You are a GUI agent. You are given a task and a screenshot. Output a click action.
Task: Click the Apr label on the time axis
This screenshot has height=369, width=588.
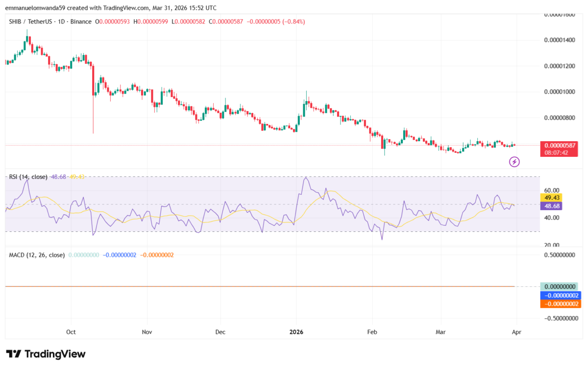click(516, 332)
